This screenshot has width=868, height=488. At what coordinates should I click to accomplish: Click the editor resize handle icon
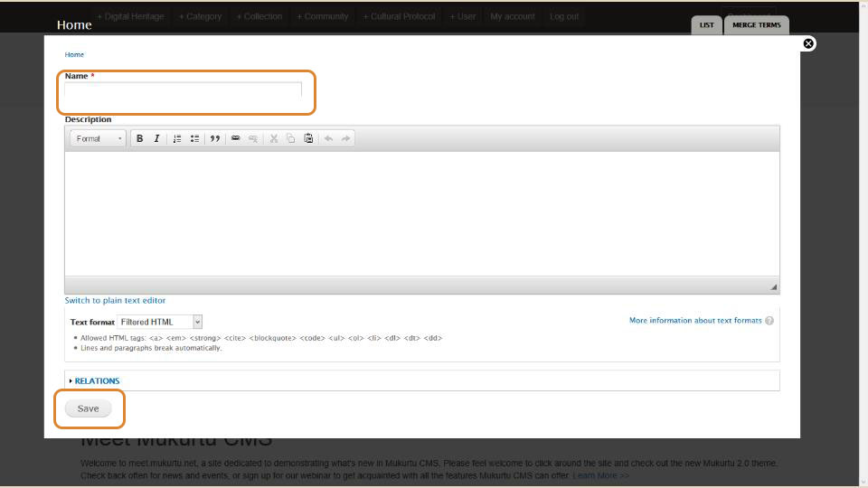click(x=773, y=286)
